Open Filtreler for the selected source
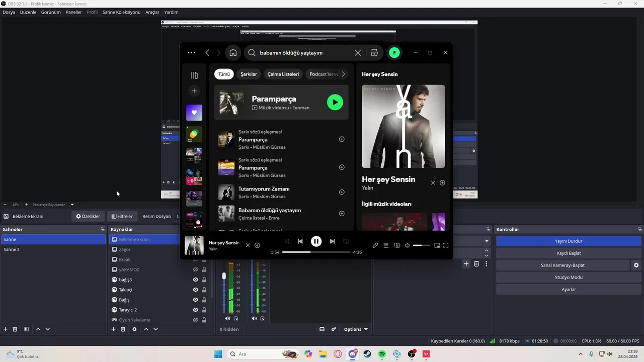Screen dimensions: 644x362 click(122, 216)
